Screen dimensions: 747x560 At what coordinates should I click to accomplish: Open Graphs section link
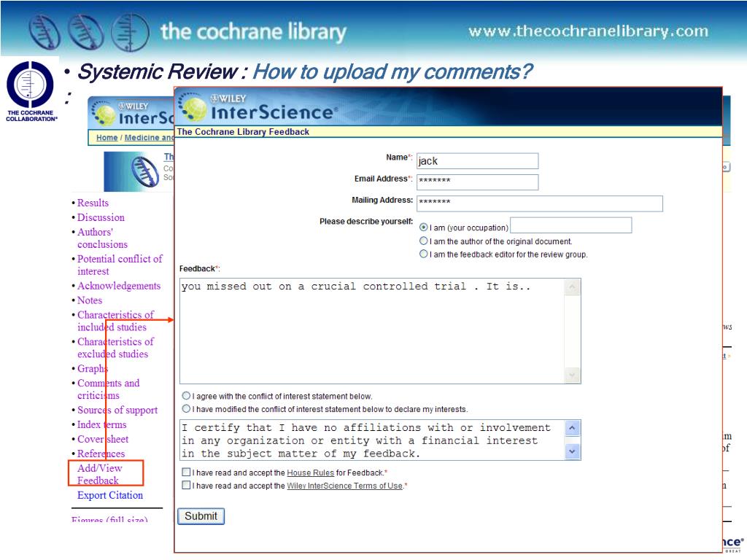[93, 368]
